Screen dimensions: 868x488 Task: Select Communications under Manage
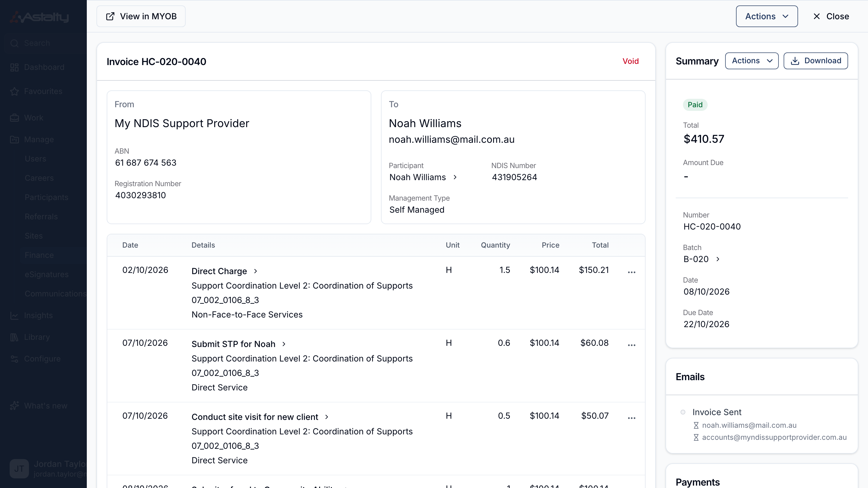55,294
